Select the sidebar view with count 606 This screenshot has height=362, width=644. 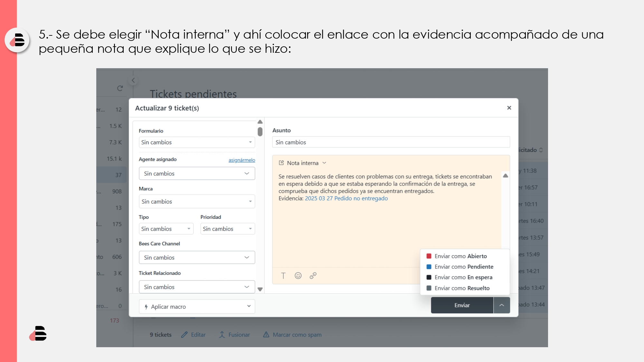click(111, 257)
